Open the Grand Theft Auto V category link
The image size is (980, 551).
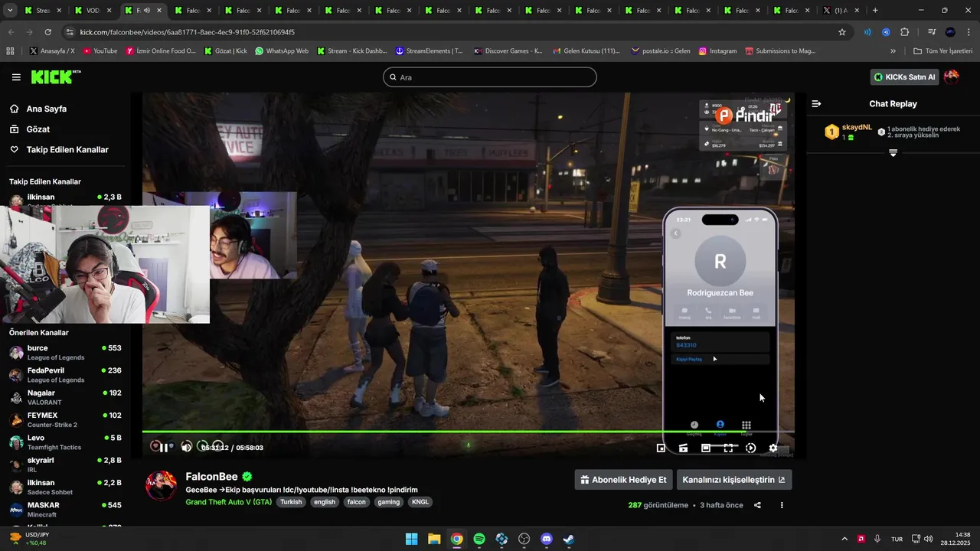[228, 502]
